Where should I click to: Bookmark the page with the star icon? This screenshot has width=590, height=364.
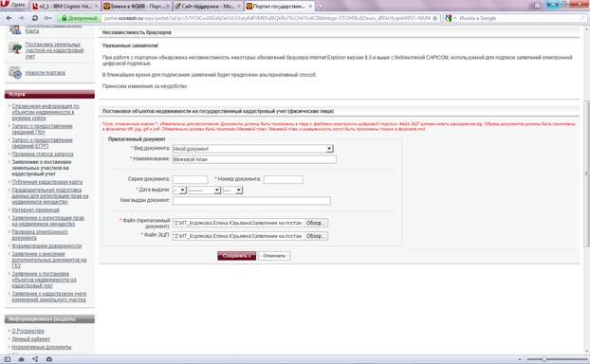[435, 18]
